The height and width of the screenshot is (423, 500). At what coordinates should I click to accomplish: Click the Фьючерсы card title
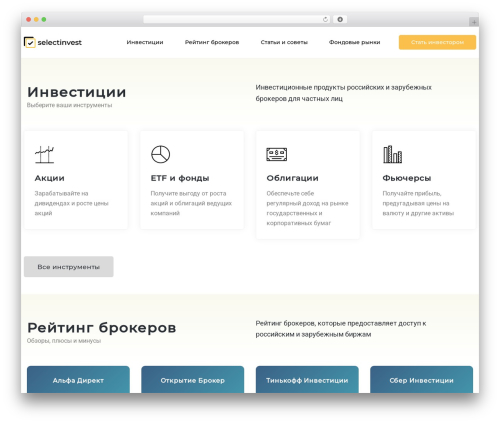[x=407, y=178]
